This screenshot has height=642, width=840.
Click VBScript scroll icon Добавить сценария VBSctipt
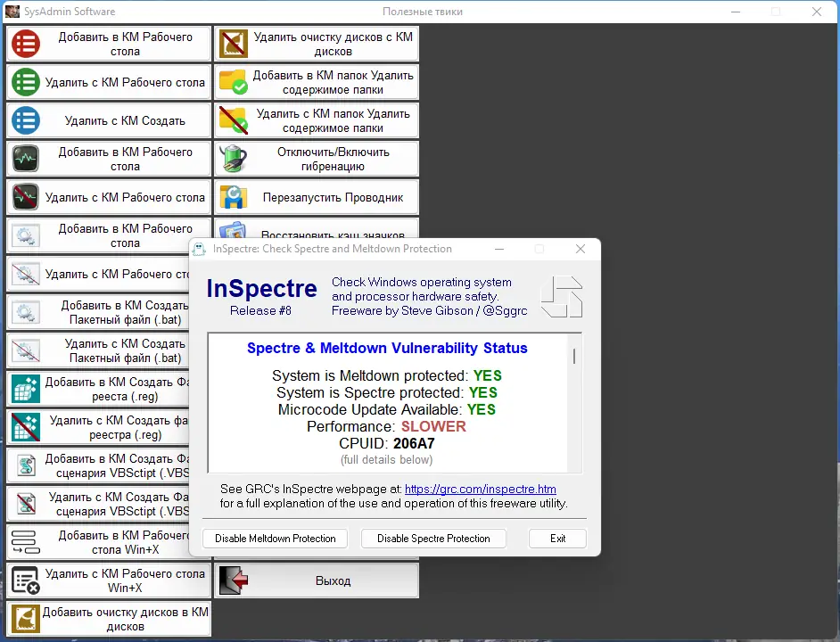[x=26, y=465]
